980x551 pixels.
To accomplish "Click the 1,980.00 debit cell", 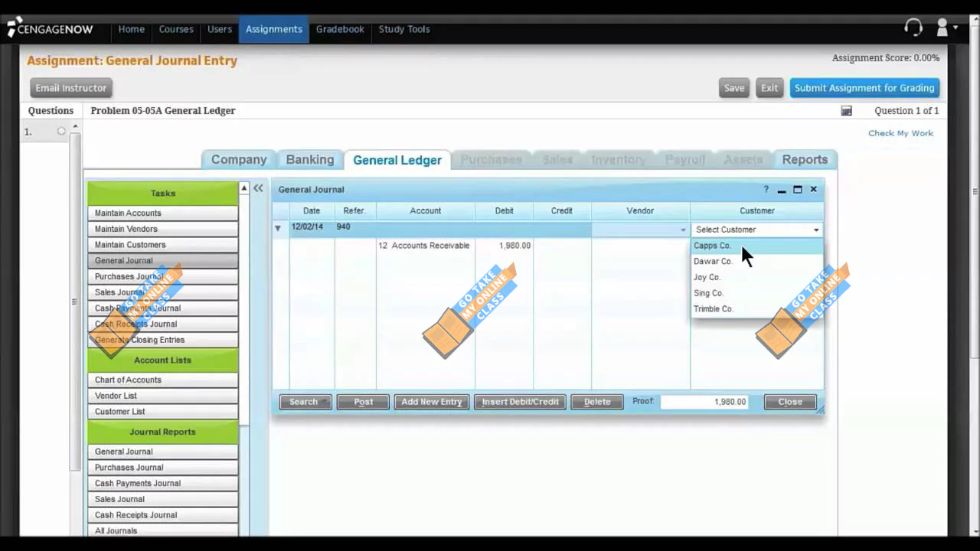I will point(504,246).
